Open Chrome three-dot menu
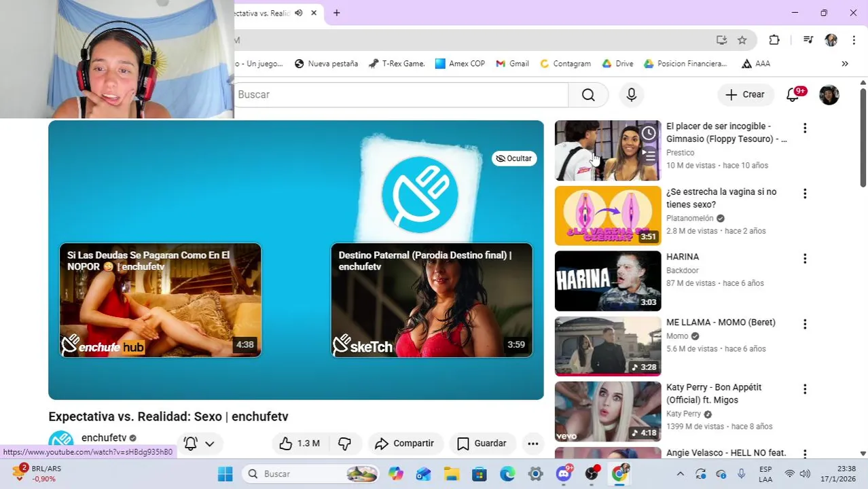The height and width of the screenshot is (489, 868). 854,40
